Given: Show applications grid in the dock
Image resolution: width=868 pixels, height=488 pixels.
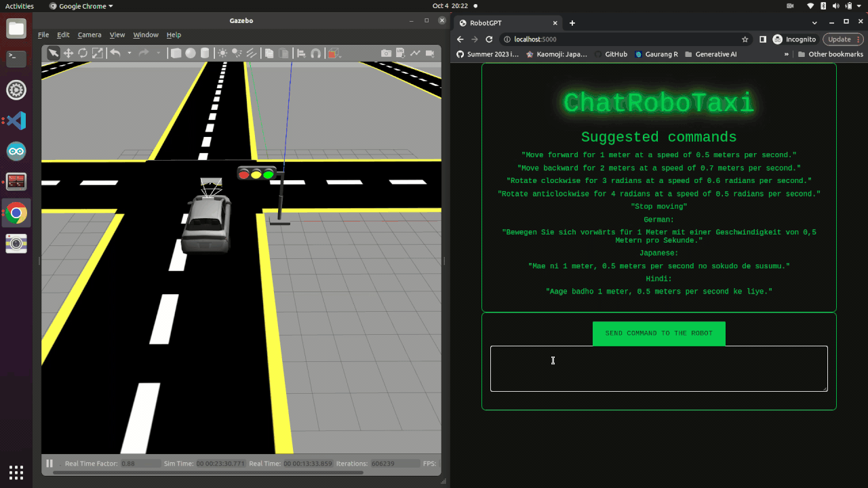Looking at the screenshot, I should tap(16, 472).
